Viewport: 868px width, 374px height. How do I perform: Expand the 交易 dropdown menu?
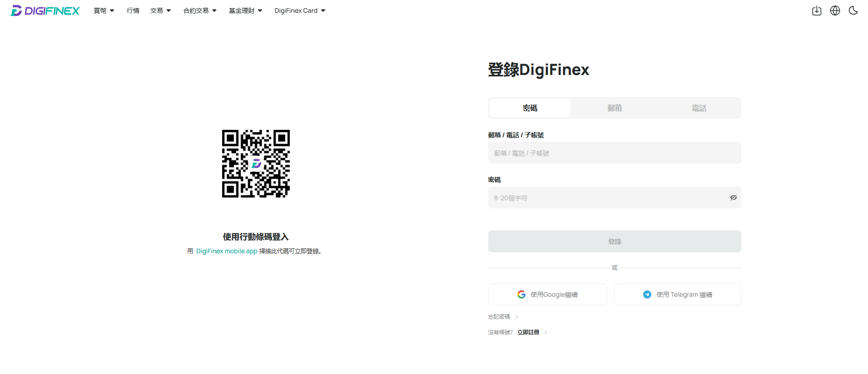click(x=160, y=11)
